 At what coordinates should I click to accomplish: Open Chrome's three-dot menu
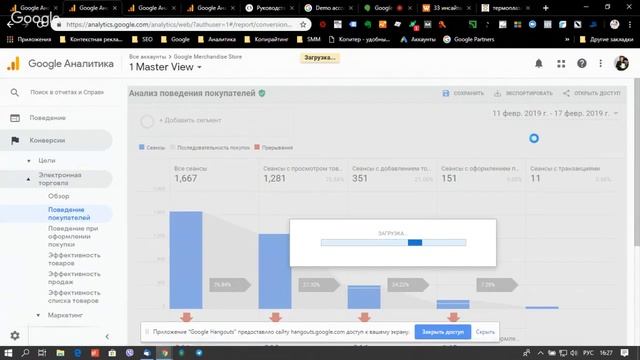pyautogui.click(x=630, y=24)
